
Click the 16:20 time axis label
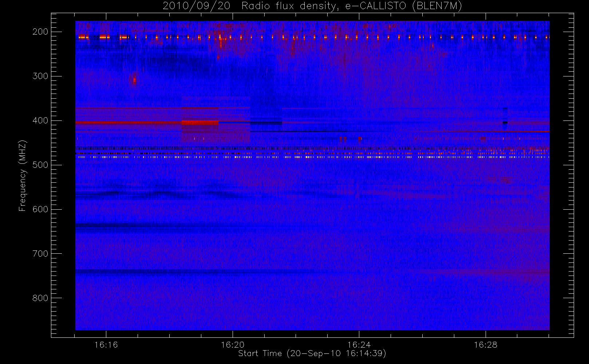tap(233, 345)
